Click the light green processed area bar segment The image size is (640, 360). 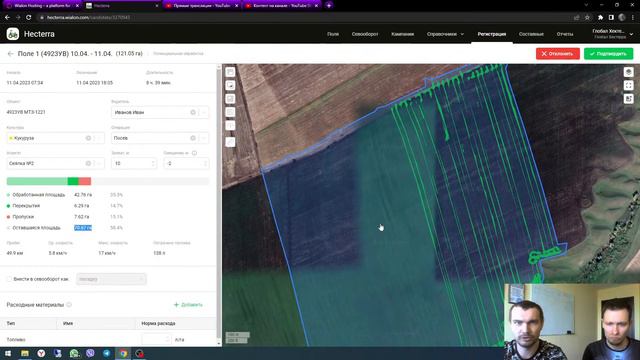37,181
